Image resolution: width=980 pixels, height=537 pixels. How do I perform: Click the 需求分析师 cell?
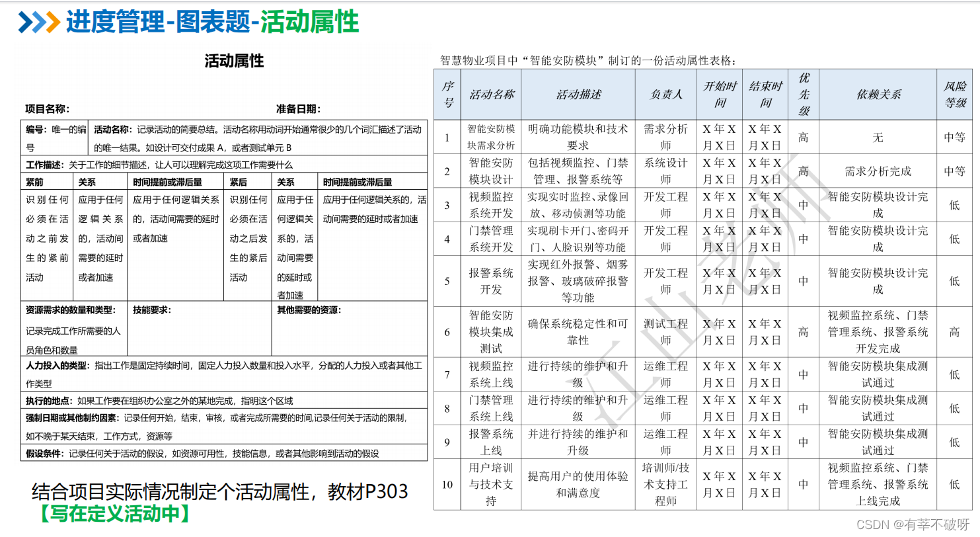(666, 137)
